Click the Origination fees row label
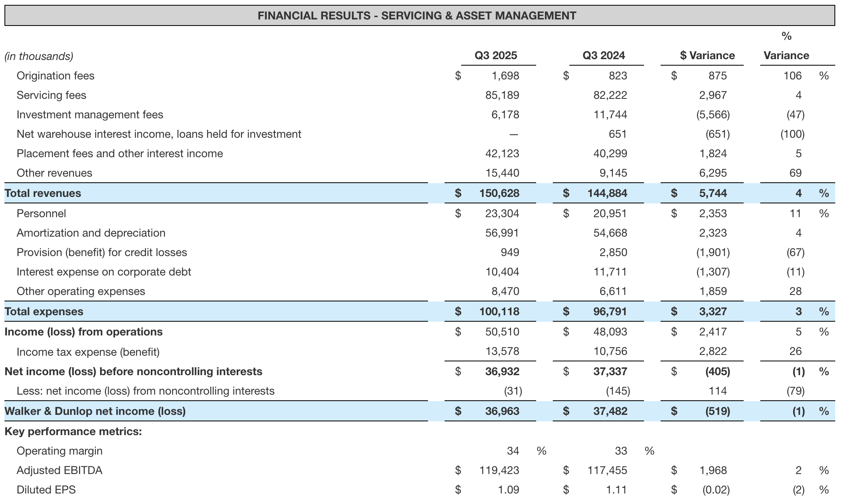The width and height of the screenshot is (847, 504). 56,76
